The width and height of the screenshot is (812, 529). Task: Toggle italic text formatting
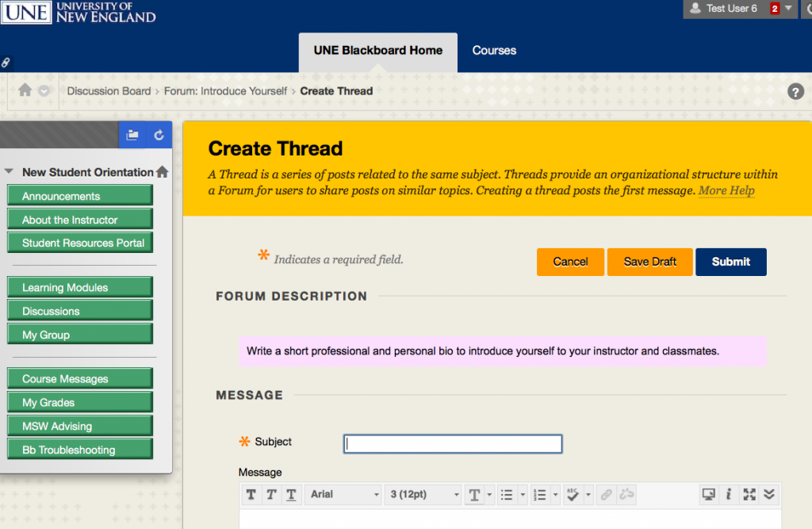[x=271, y=494]
